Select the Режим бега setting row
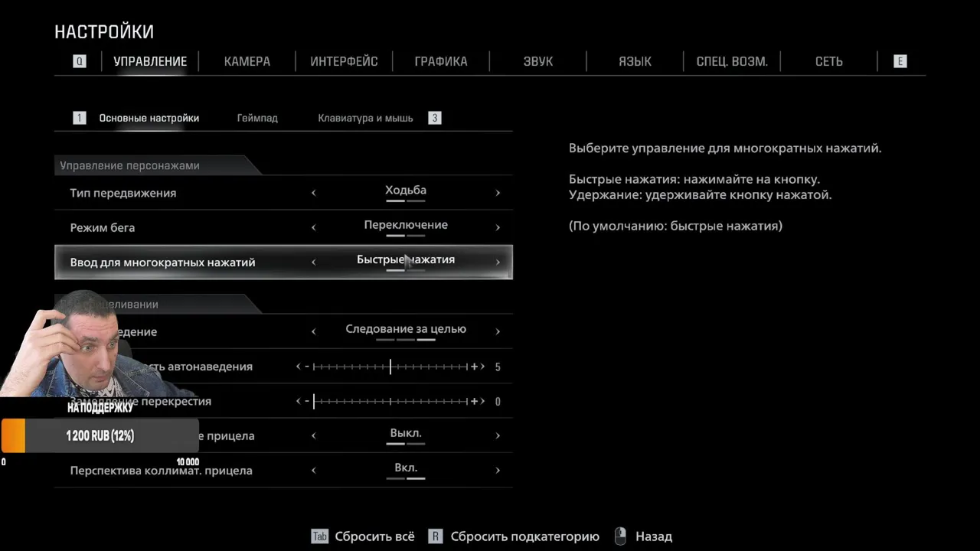Screen dimensions: 980x551 tap(283, 227)
